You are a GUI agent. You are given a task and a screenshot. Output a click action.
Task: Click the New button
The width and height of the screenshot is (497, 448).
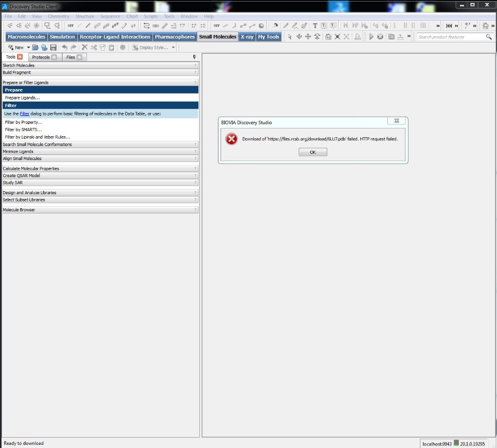16,48
